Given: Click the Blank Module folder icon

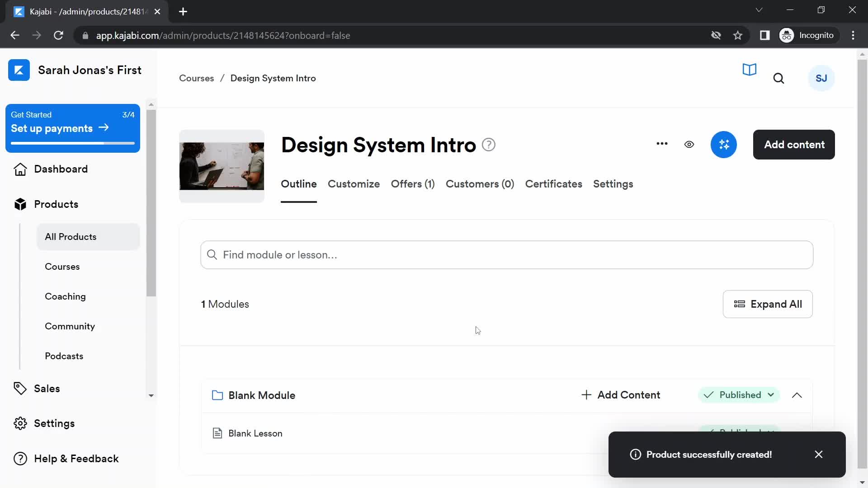Looking at the screenshot, I should (x=217, y=395).
